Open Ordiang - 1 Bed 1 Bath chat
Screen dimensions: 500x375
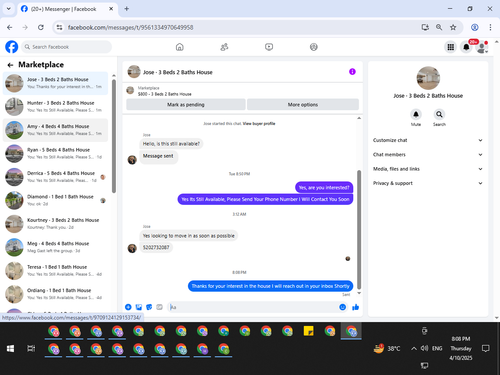(x=56, y=294)
